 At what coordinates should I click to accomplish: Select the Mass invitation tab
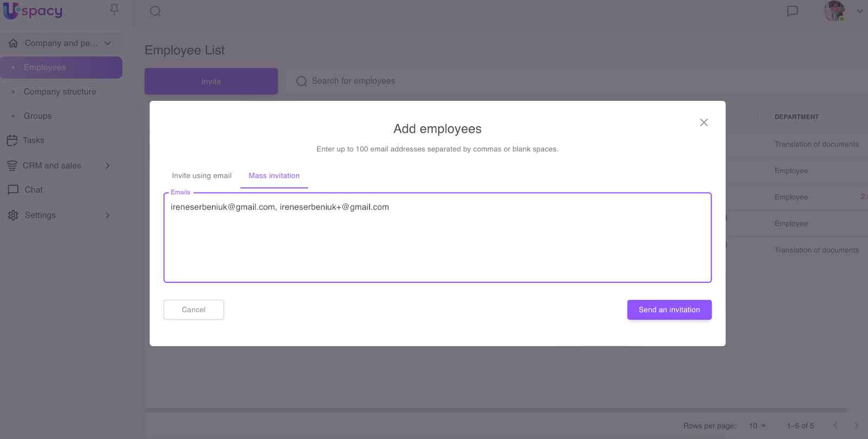pos(274,176)
